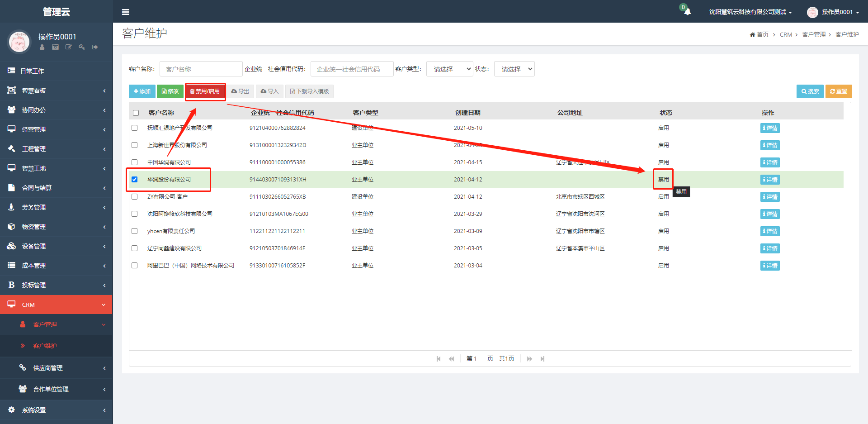The height and width of the screenshot is (424, 868).
Task: Expand the 成本管理 sidebar menu
Action: (56, 266)
